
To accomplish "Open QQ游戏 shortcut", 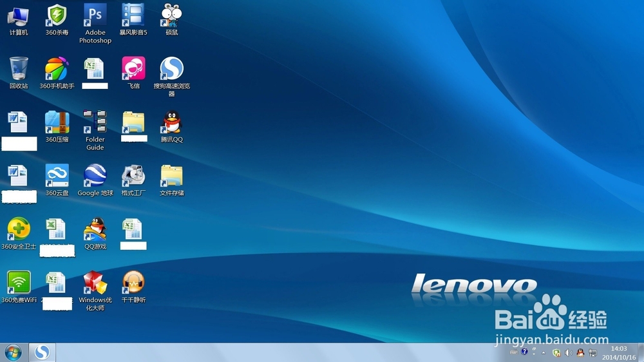I will [95, 233].
